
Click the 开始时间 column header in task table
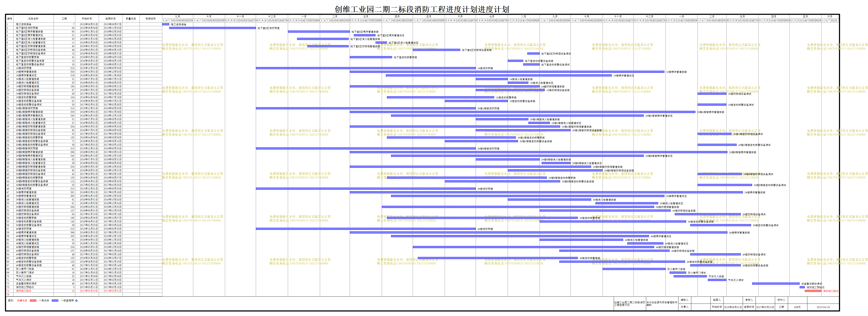pyautogui.click(x=87, y=18)
